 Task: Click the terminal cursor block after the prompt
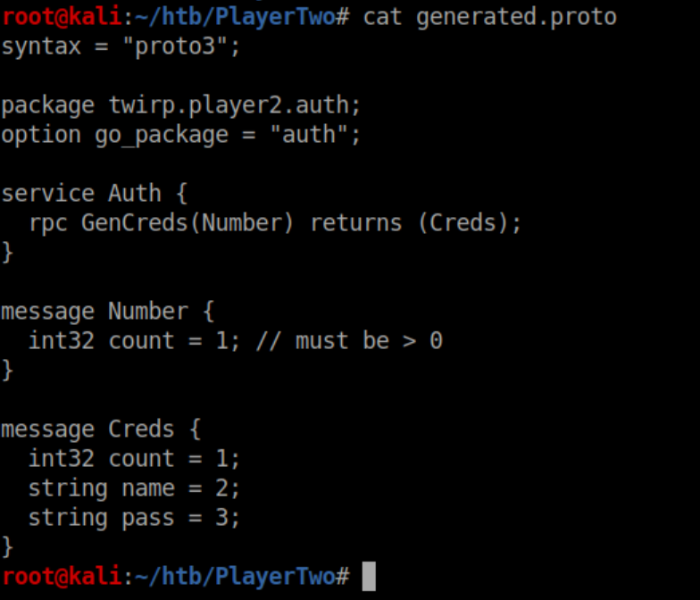[369, 576]
